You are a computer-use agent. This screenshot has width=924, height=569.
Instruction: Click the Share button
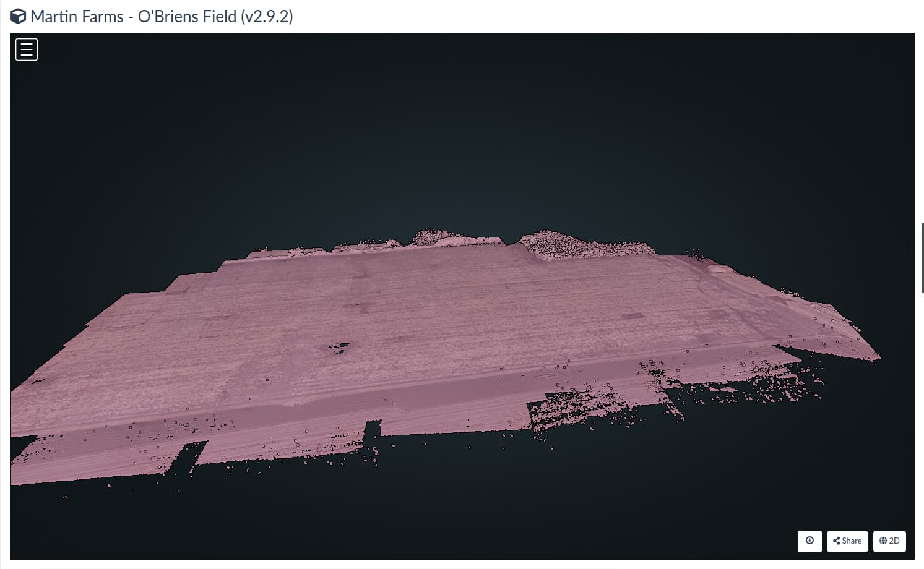pyautogui.click(x=847, y=541)
